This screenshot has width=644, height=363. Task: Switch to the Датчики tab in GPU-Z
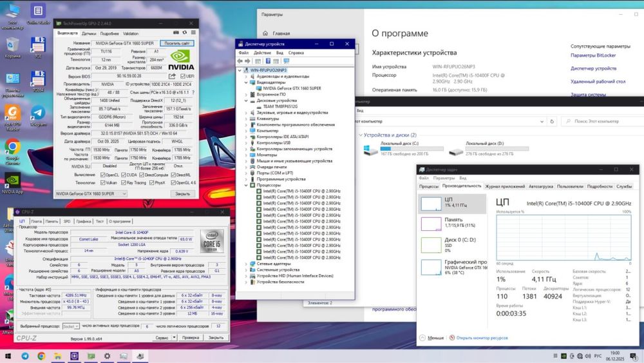tap(89, 33)
